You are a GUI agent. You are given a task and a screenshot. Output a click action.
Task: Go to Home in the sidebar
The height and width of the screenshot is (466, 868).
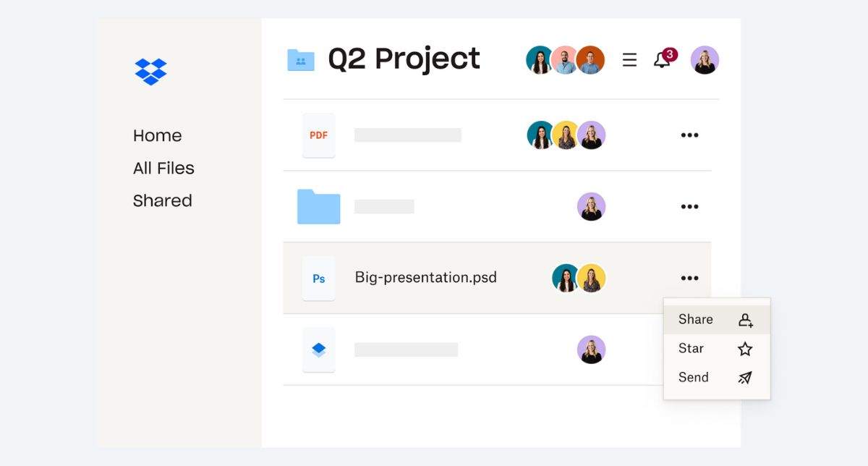point(157,136)
